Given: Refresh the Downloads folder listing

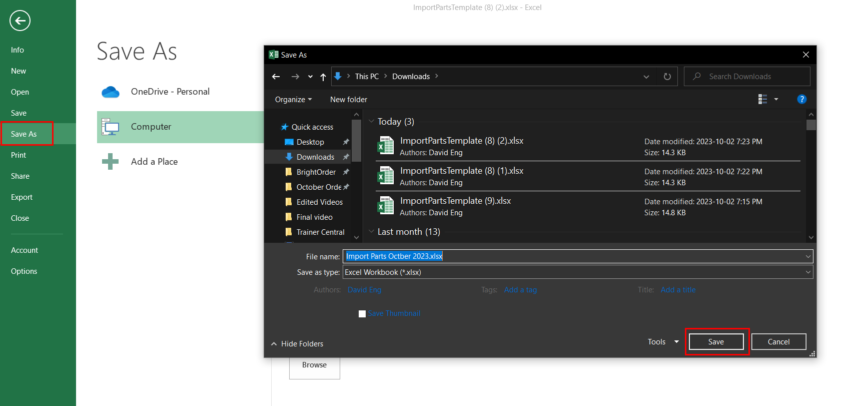Looking at the screenshot, I should 667,77.
